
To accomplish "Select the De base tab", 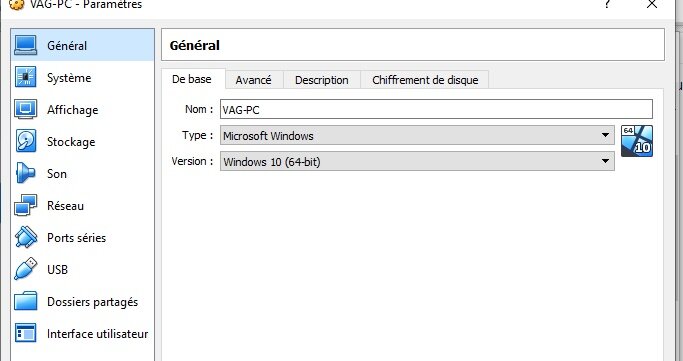I will tap(192, 79).
